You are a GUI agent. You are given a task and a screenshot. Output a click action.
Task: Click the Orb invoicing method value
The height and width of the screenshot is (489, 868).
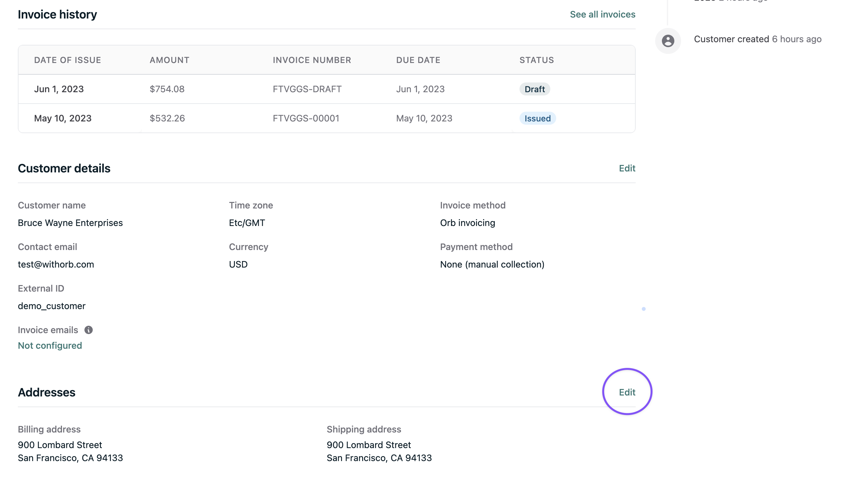tap(467, 223)
